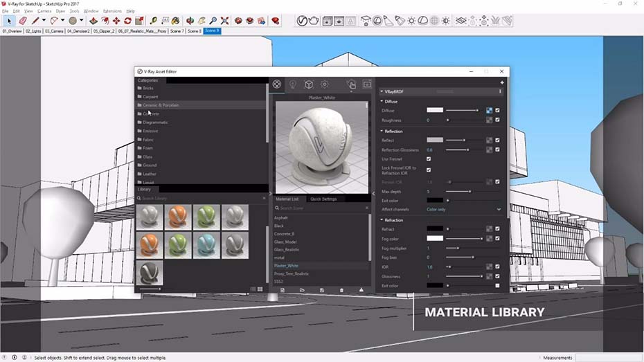Open the Materials tab in Asset Editor
Screen dimensions: 644x362
coord(276,84)
